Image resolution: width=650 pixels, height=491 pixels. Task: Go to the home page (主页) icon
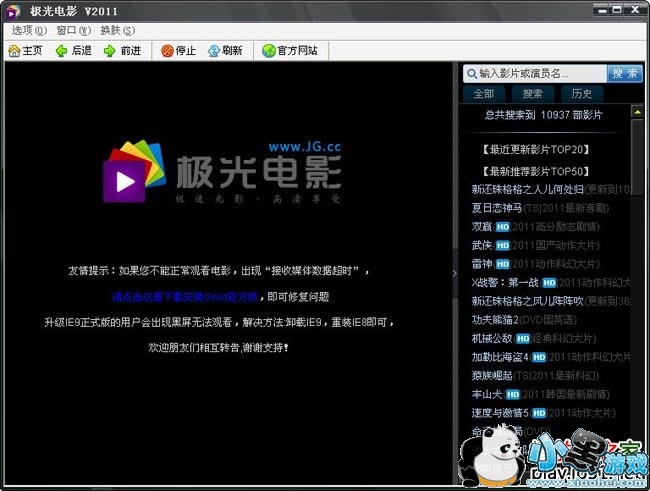(x=14, y=51)
